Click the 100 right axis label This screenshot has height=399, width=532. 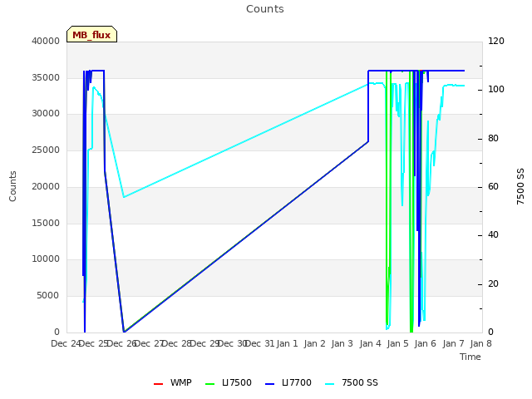(496, 90)
